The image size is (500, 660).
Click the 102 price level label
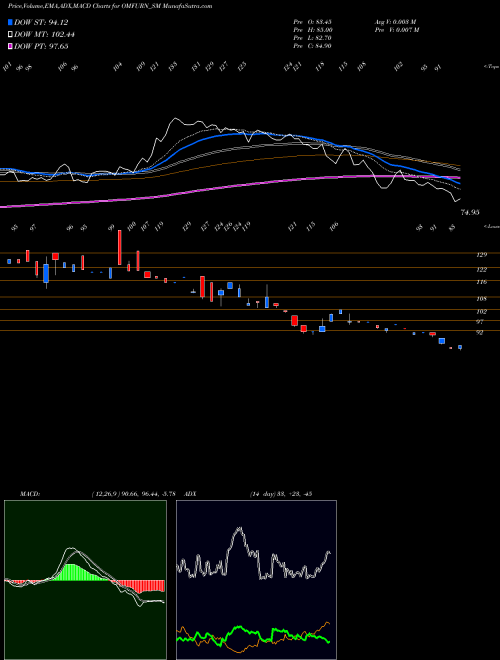pyautogui.click(x=482, y=312)
